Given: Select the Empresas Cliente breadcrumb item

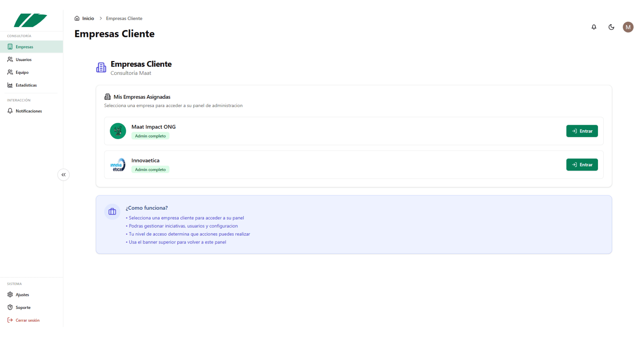Looking at the screenshot, I should 124,18.
